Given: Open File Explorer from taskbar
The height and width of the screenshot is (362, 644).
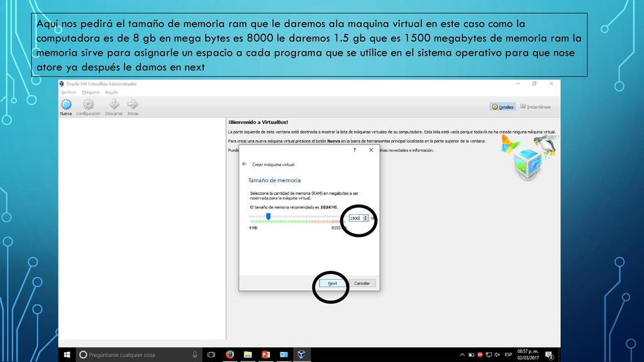Looking at the screenshot, I should tap(248, 354).
